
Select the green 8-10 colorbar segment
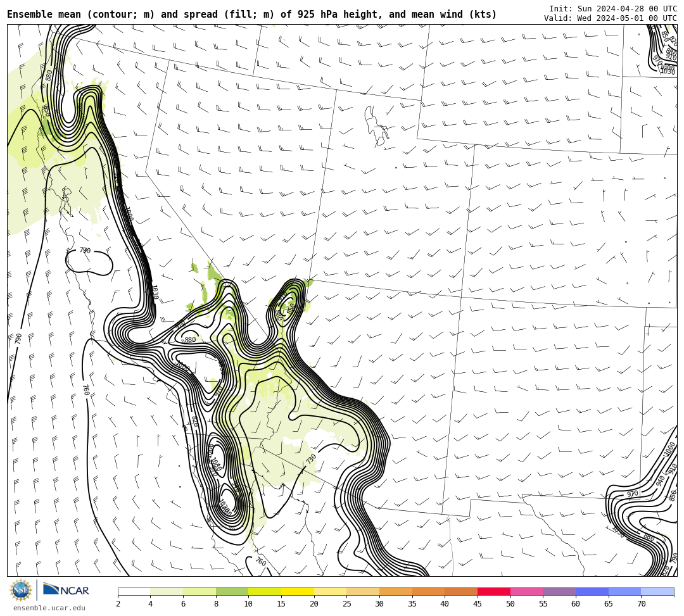click(232, 591)
